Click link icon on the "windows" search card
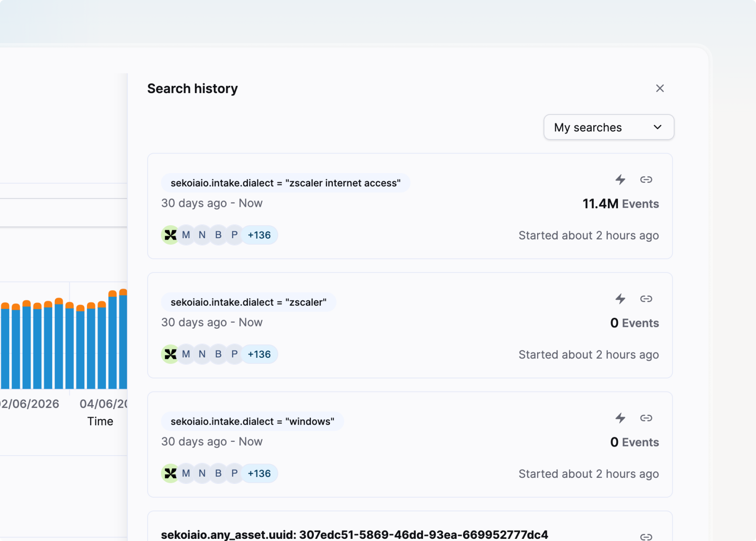Image resolution: width=756 pixels, height=541 pixels. (x=646, y=418)
